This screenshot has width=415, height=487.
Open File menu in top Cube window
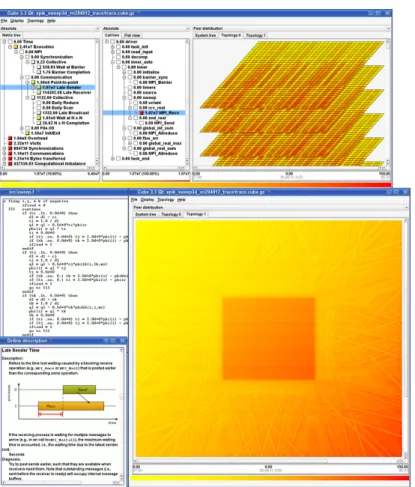(x=4, y=21)
